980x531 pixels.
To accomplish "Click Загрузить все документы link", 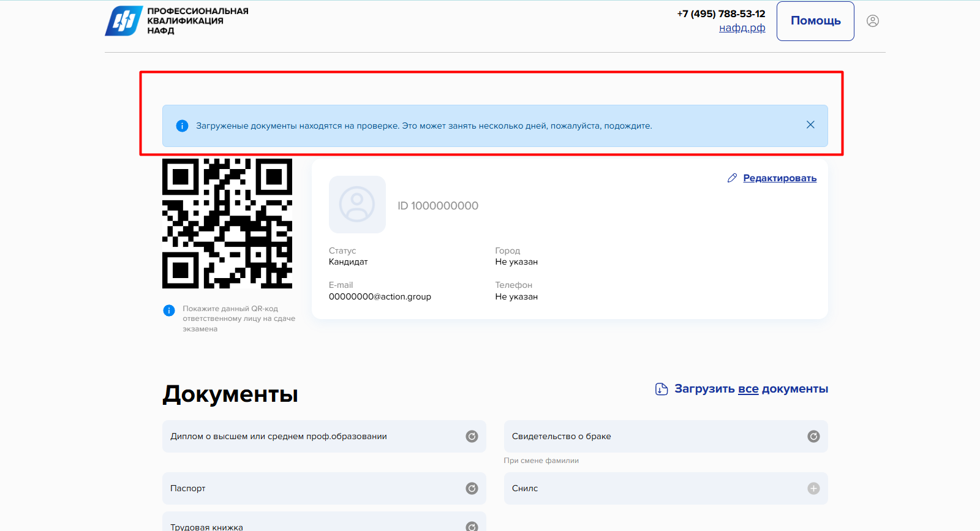I will click(x=751, y=389).
